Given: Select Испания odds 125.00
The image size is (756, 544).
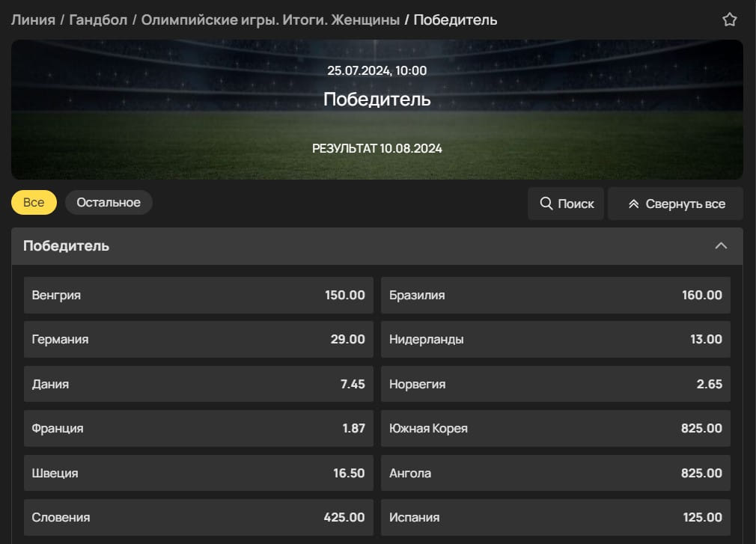Looking at the screenshot, I should (x=555, y=518).
